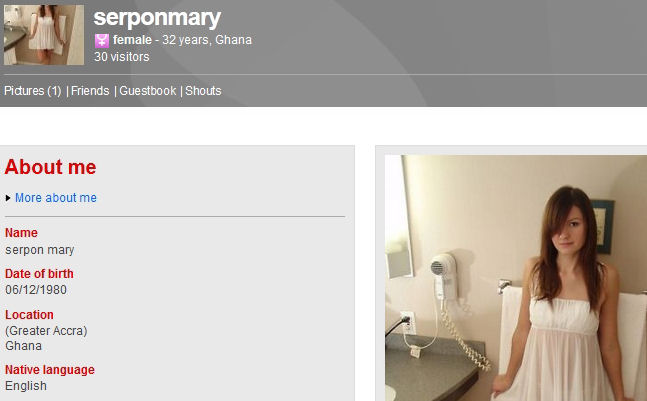The width and height of the screenshot is (647, 401).
Task: Click the (Greater Accra) location text
Action: click(46, 331)
